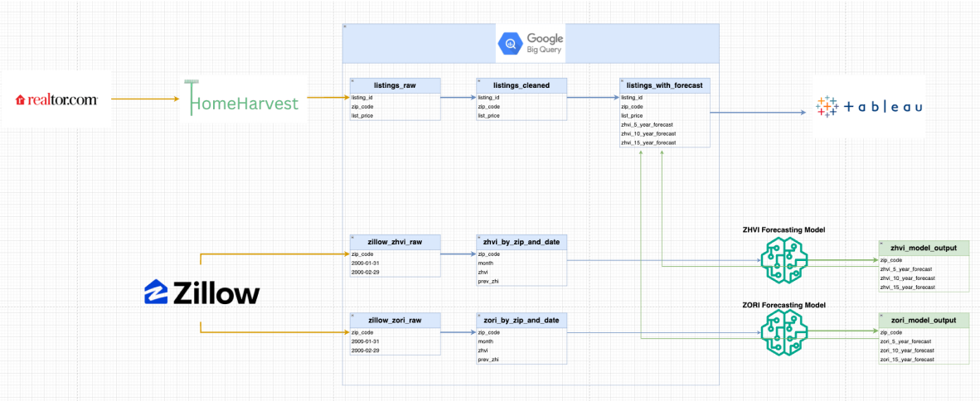Viewport: 980px width, 401px height.
Task: Select the listings_raw table header
Action: (x=395, y=86)
